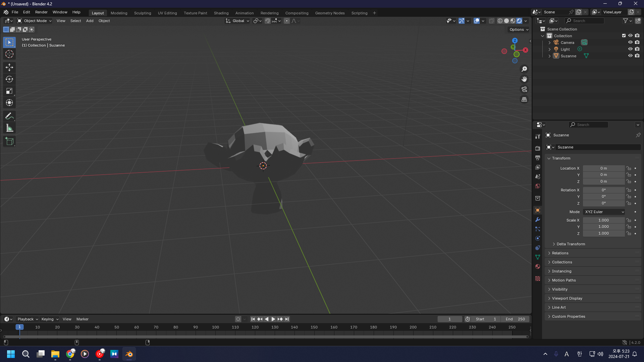Viewport: 644px width, 362px height.
Task: Open the Scene properties tab
Action: tap(538, 176)
